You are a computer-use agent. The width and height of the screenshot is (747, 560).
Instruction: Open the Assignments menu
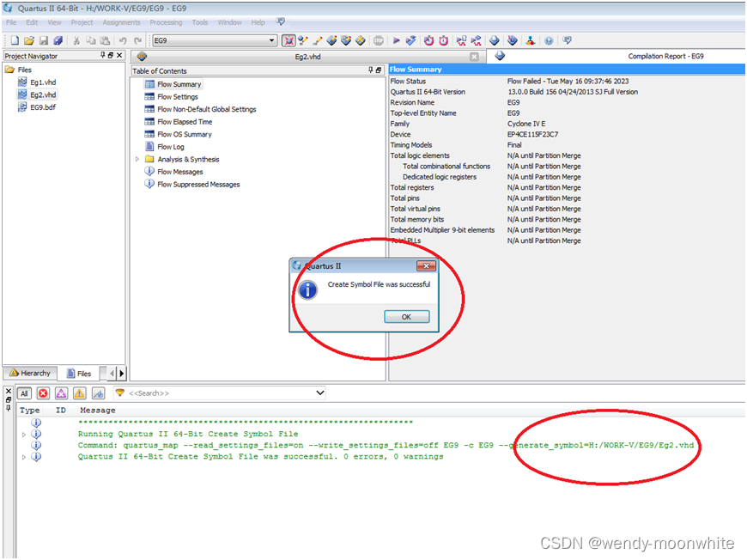click(x=121, y=22)
